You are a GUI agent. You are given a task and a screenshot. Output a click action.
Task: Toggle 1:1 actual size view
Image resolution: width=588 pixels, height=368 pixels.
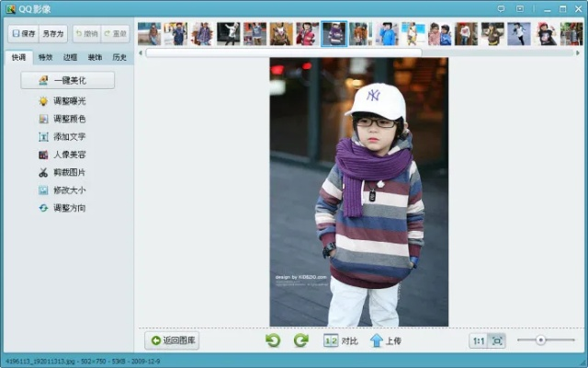(479, 340)
